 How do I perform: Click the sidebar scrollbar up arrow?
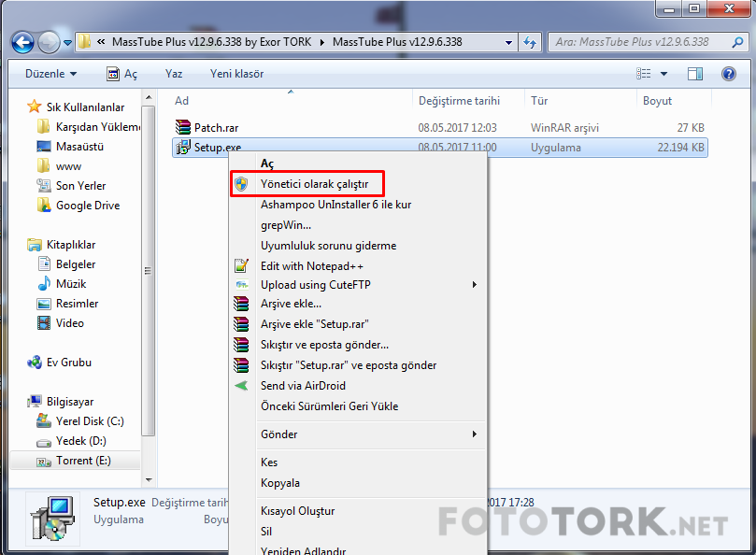(149, 97)
